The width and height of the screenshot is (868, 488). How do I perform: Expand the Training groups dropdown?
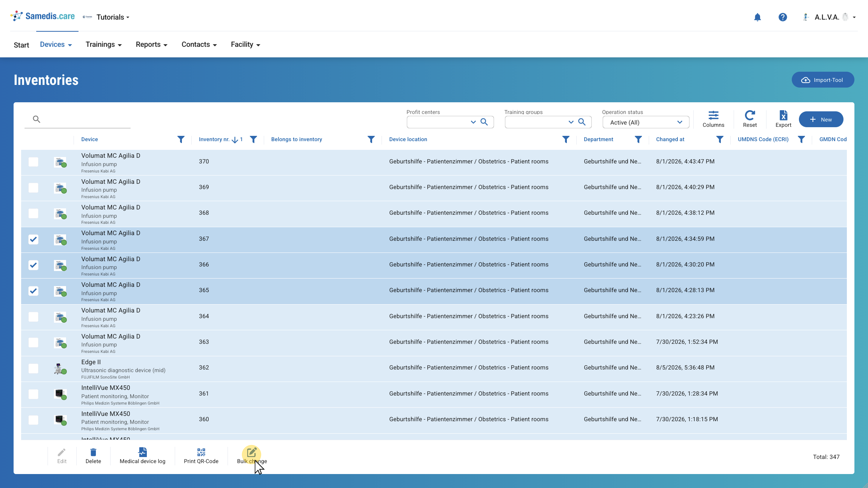pyautogui.click(x=571, y=122)
